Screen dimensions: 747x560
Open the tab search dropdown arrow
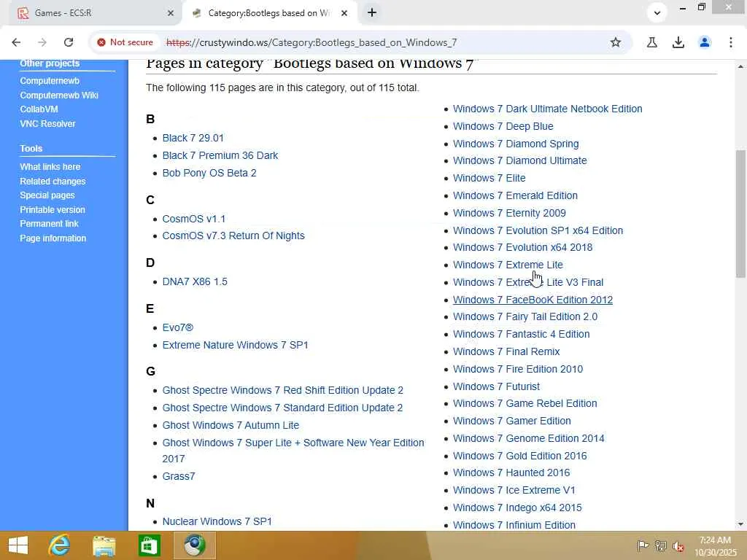pyautogui.click(x=657, y=13)
